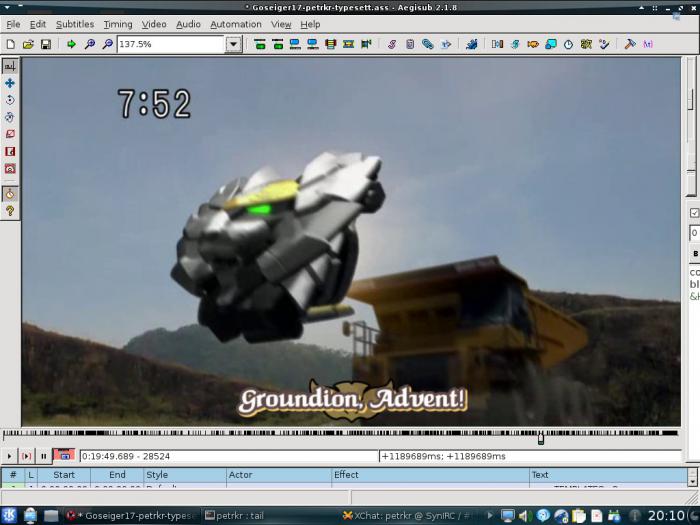Open the Timing menu
The height and width of the screenshot is (525, 700).
[x=118, y=25]
